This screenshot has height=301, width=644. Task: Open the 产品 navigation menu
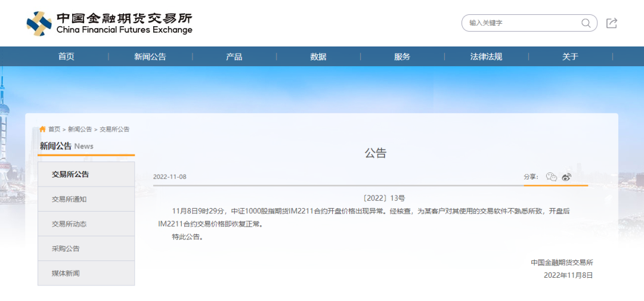[x=234, y=57]
